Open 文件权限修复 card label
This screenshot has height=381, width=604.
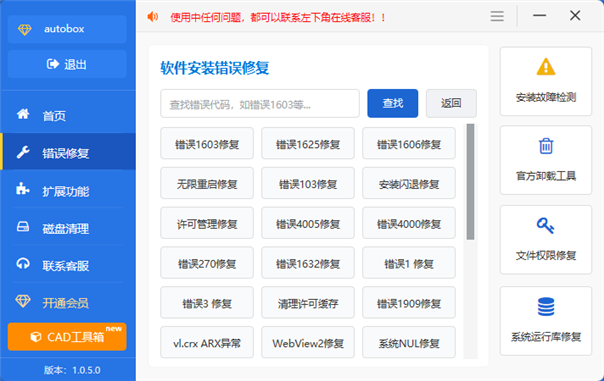pos(546,255)
